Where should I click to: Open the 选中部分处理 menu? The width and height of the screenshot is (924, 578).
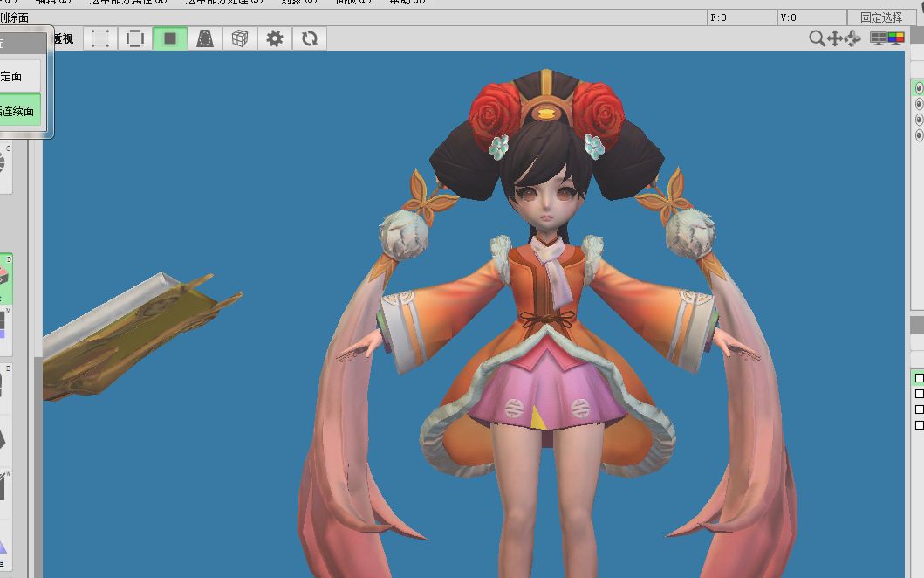(x=224, y=2)
